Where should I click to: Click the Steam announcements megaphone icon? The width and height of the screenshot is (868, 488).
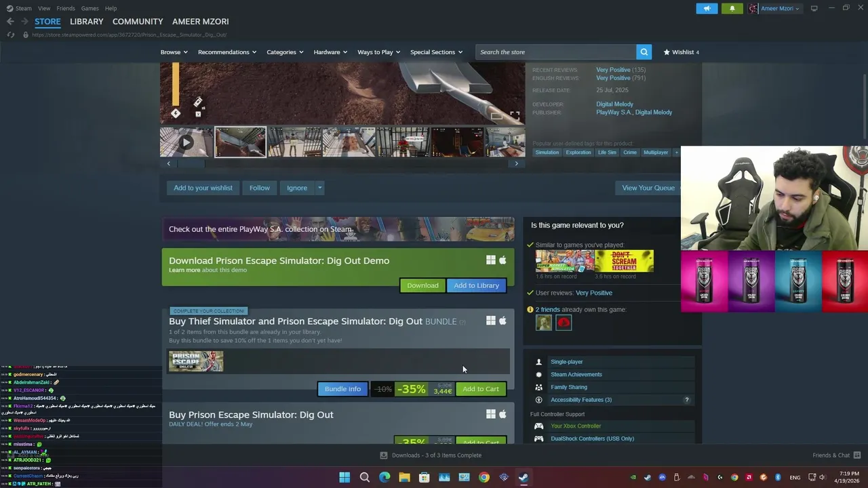pyautogui.click(x=707, y=9)
